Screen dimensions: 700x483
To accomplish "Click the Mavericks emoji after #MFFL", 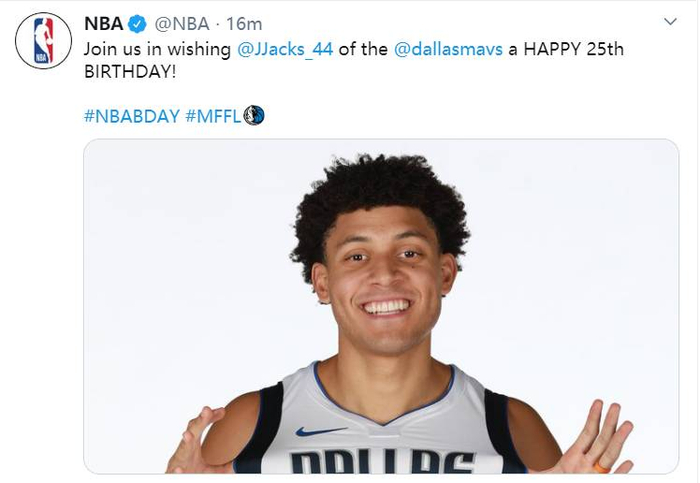I will (x=254, y=116).
